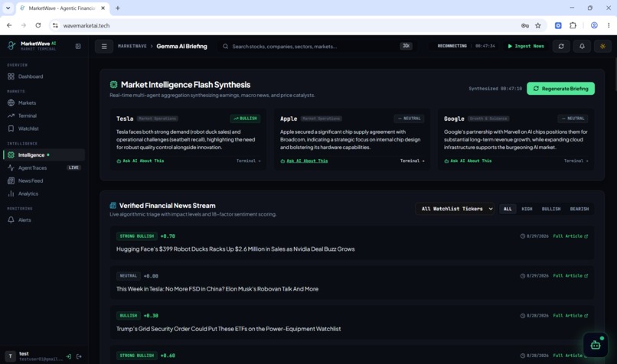Filter news stream by BULLISH
Image resolution: width=617 pixels, height=364 pixels.
pyautogui.click(x=551, y=209)
